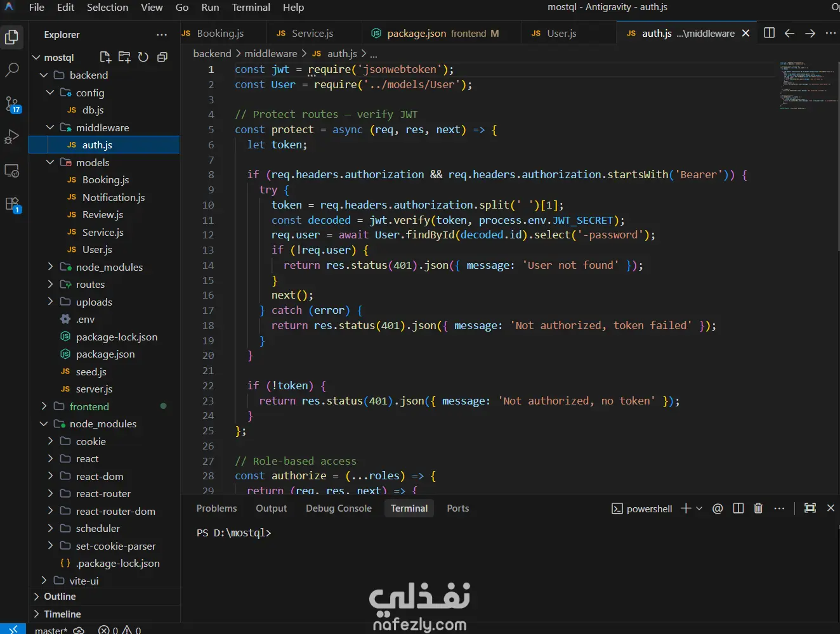
Task: Open the Search view in activity bar
Action: point(12,70)
